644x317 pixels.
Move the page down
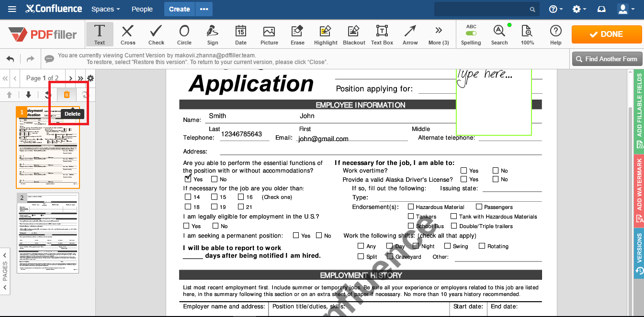(28, 95)
